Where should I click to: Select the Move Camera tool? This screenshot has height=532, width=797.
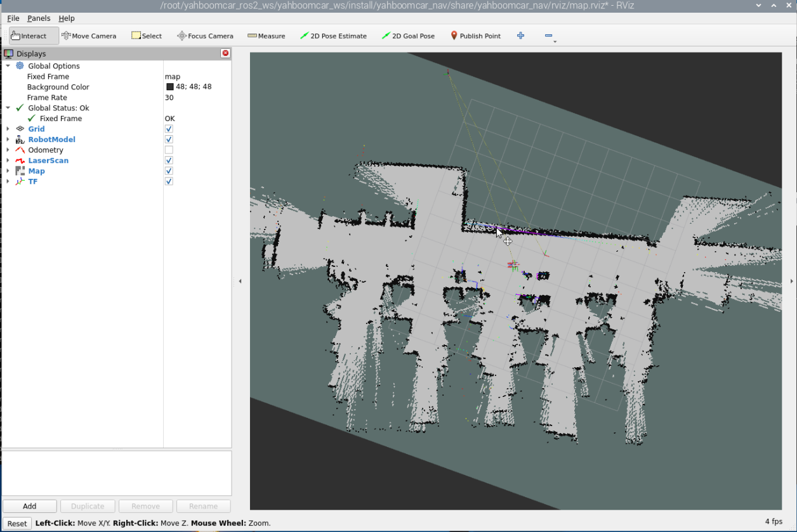(89, 36)
